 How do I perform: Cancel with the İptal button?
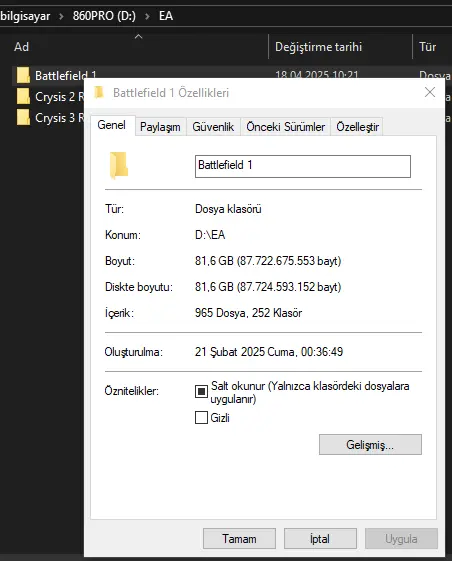tap(320, 538)
